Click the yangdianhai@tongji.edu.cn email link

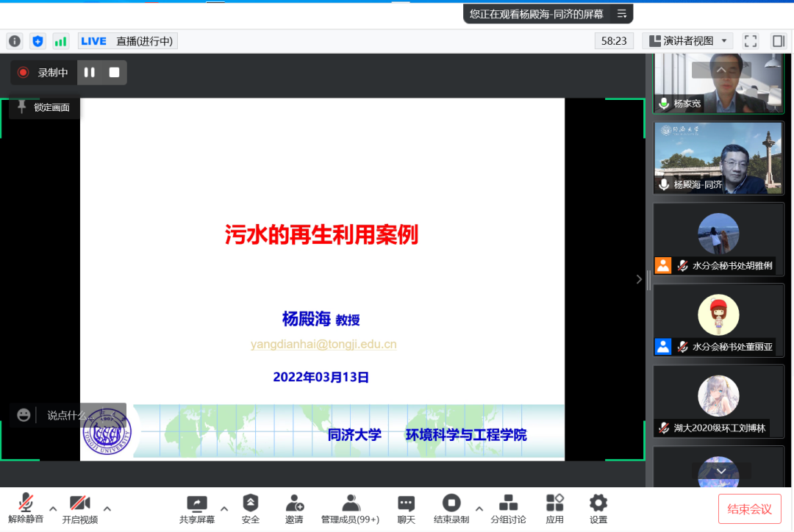point(323,344)
